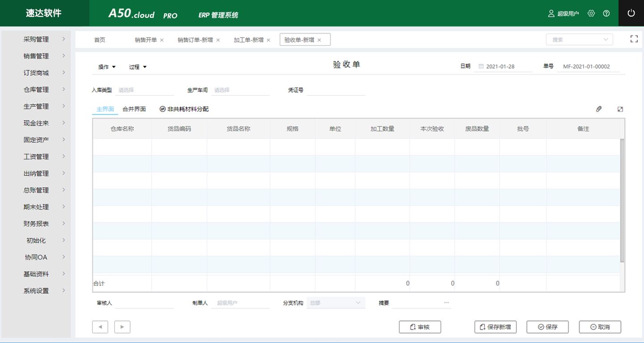Expand the grid using the enlarge icon
The height and width of the screenshot is (343, 644).
[x=620, y=109]
